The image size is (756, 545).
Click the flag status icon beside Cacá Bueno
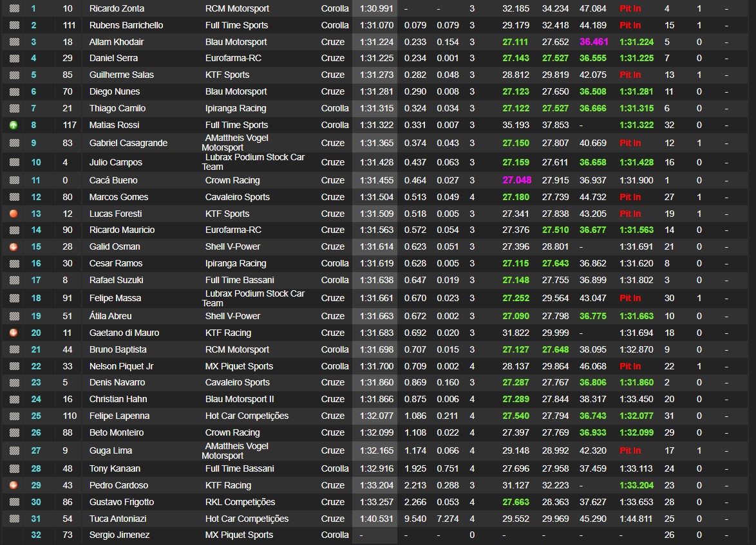point(14,180)
